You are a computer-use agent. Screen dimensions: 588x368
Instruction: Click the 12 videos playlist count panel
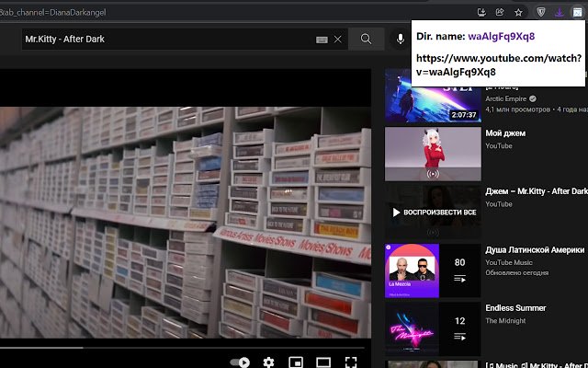pyautogui.click(x=459, y=329)
